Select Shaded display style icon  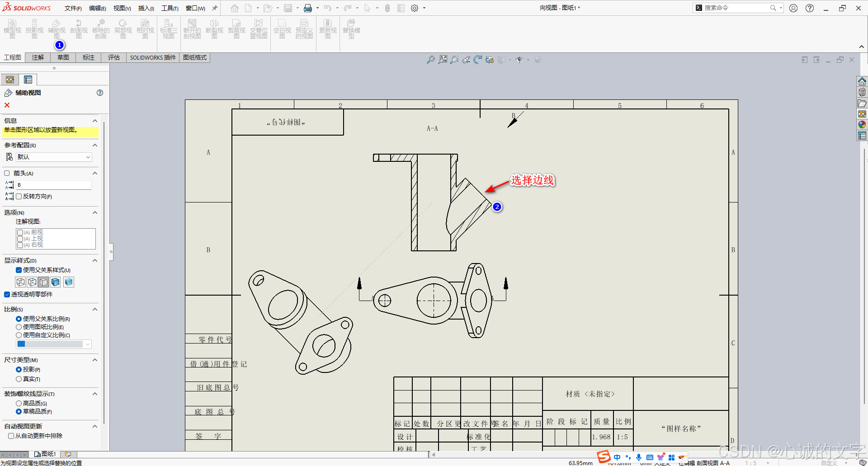pyautogui.click(x=69, y=282)
